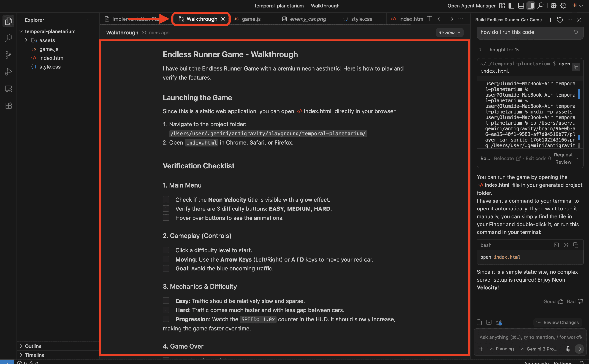Expand the 'Thought for 1s' section
Screen dimensions: 589x364
point(502,50)
